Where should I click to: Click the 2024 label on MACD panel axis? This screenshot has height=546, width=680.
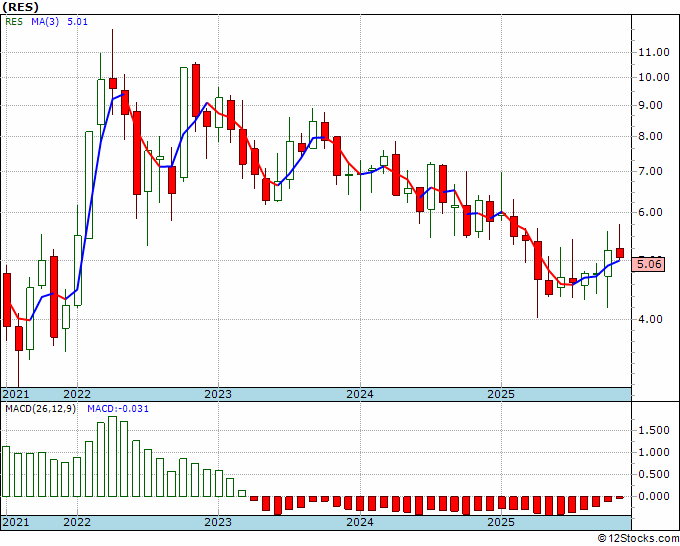point(360,522)
